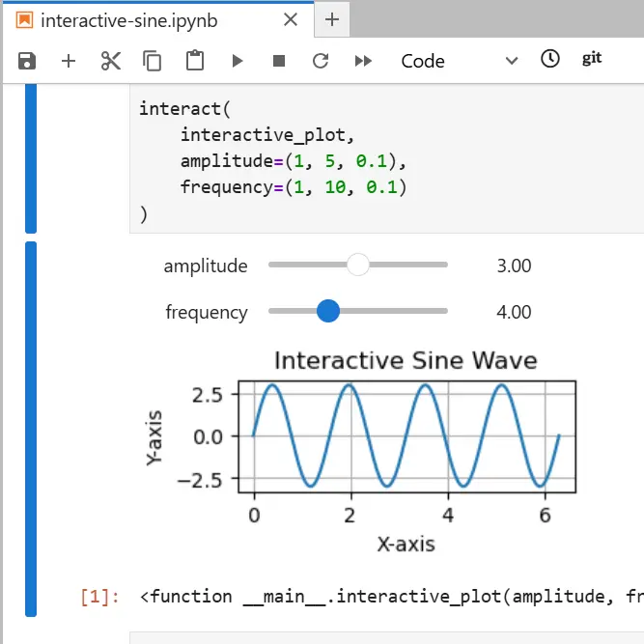Close the interactive-sine.ipynb tab
This screenshot has width=644, height=644.
291,19
